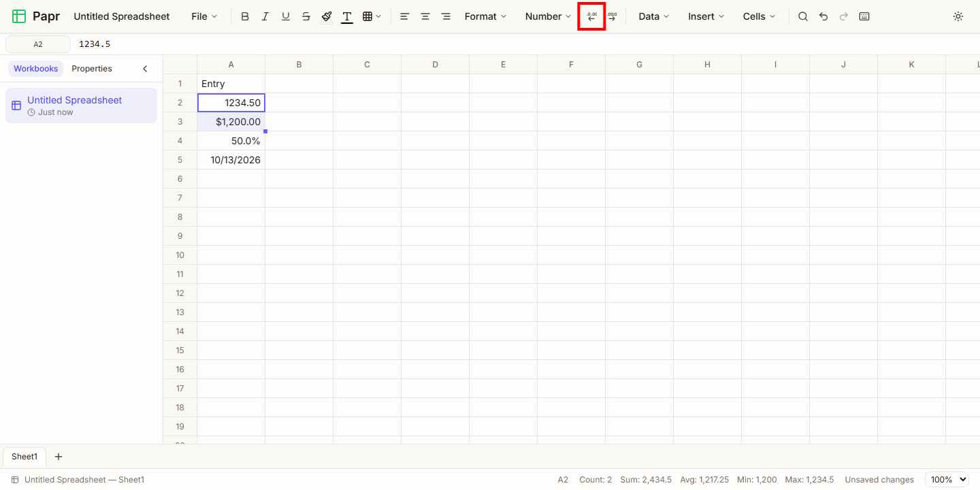Image resolution: width=980 pixels, height=490 pixels.
Task: Click the Papr logo icon
Action: tap(19, 16)
